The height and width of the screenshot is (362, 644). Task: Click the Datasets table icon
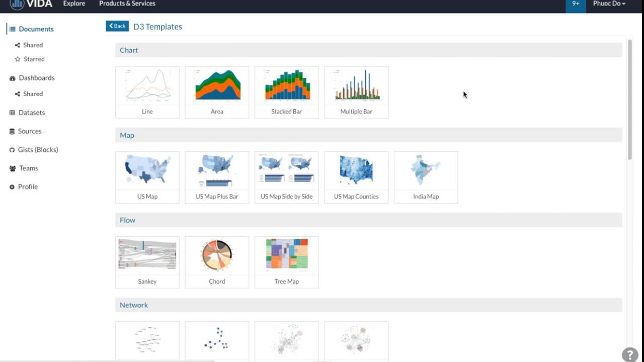[13, 113]
